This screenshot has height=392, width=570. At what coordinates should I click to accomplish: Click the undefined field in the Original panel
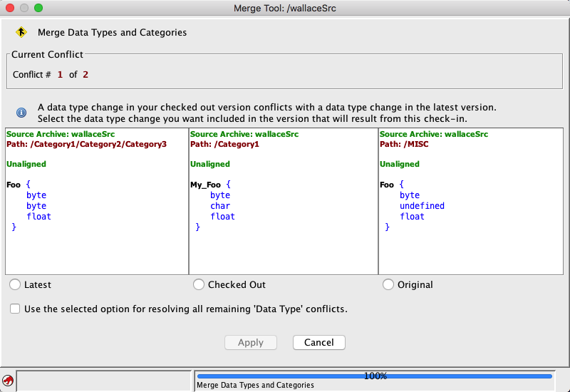(422, 206)
